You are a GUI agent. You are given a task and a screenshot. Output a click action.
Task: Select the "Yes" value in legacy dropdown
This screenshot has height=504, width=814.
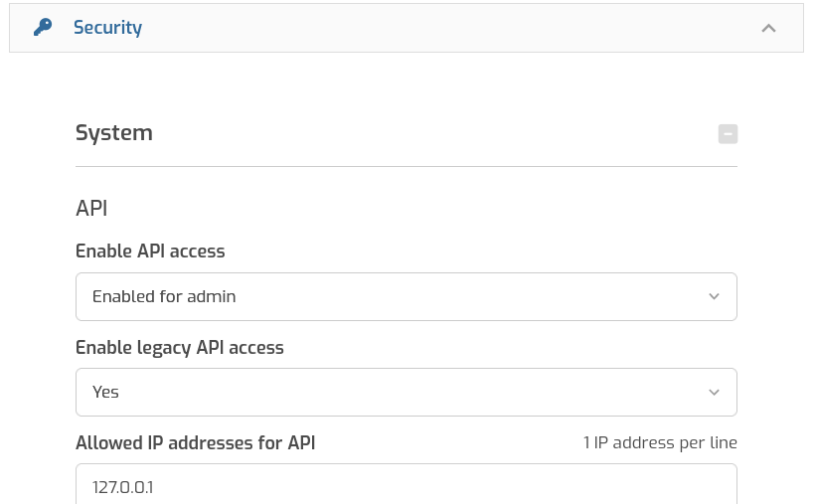point(105,392)
